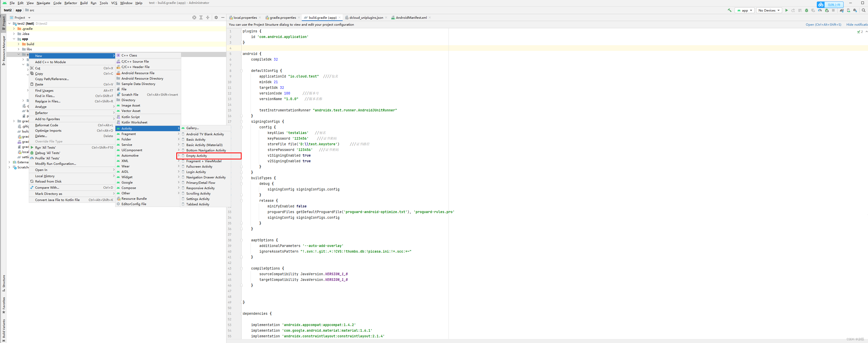Open the Favorites side tool window
The height and width of the screenshot is (343, 868).
4,305
